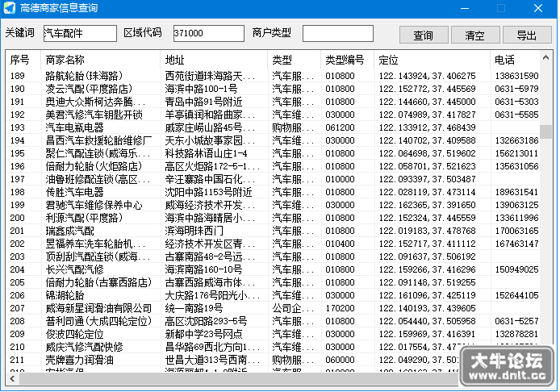The height and width of the screenshot is (392, 560).
Task: Click address 沈阳中路1153号附近
Action: click(x=208, y=192)
